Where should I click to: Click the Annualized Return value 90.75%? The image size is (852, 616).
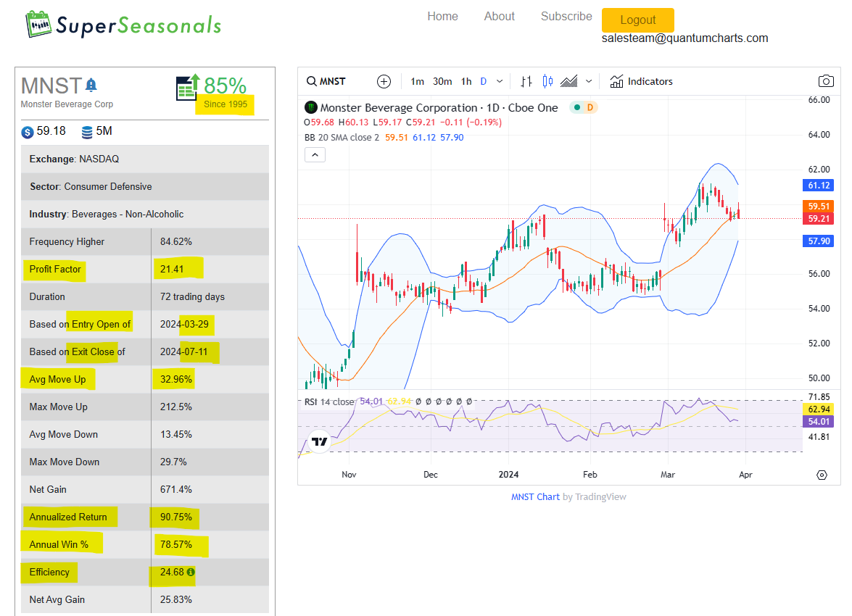(x=176, y=517)
